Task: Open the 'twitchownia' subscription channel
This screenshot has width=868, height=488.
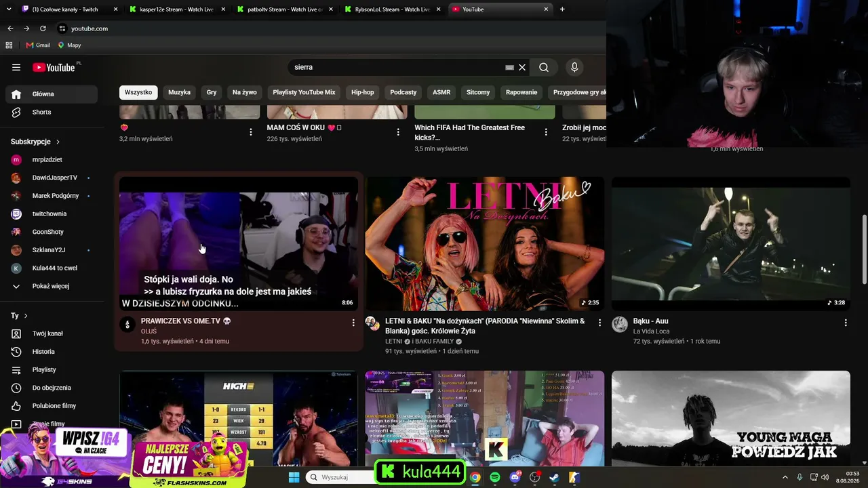Action: 52,213
